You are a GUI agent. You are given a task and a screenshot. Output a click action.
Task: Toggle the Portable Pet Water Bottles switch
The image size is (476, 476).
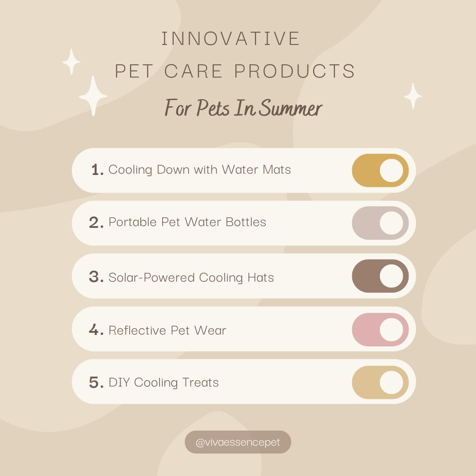coord(380,223)
